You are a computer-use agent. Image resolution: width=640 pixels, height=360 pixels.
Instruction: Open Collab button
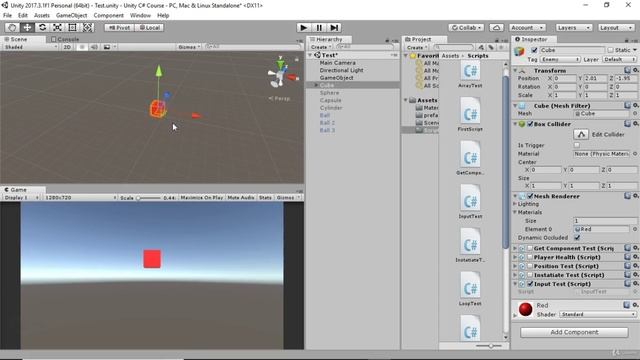tap(466, 28)
